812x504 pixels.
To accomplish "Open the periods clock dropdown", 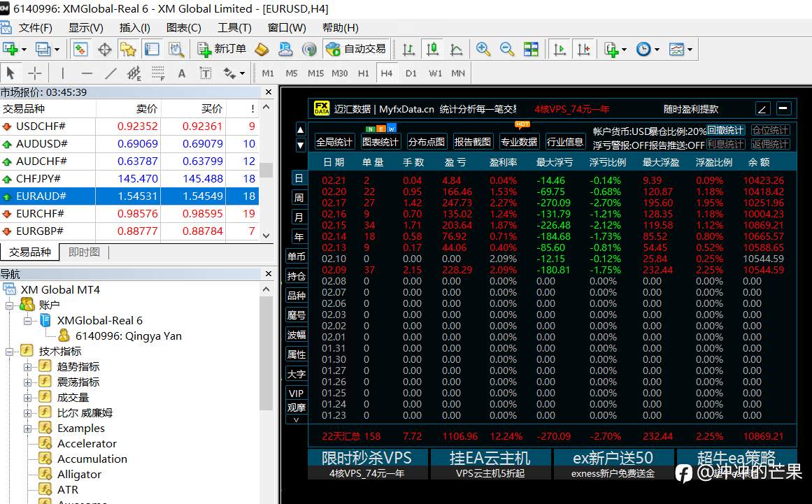I will (x=648, y=49).
